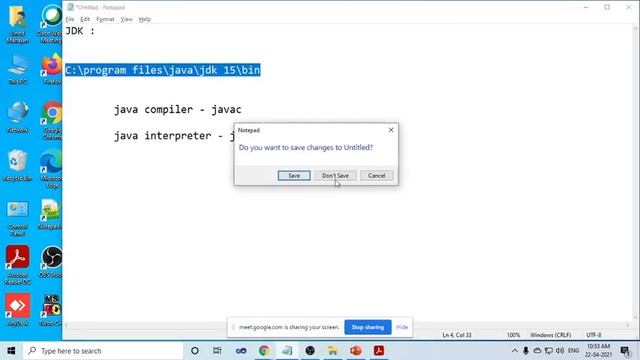The width and height of the screenshot is (640, 360).
Task: Click UTF-8 encoding in status bar
Action: [593, 335]
